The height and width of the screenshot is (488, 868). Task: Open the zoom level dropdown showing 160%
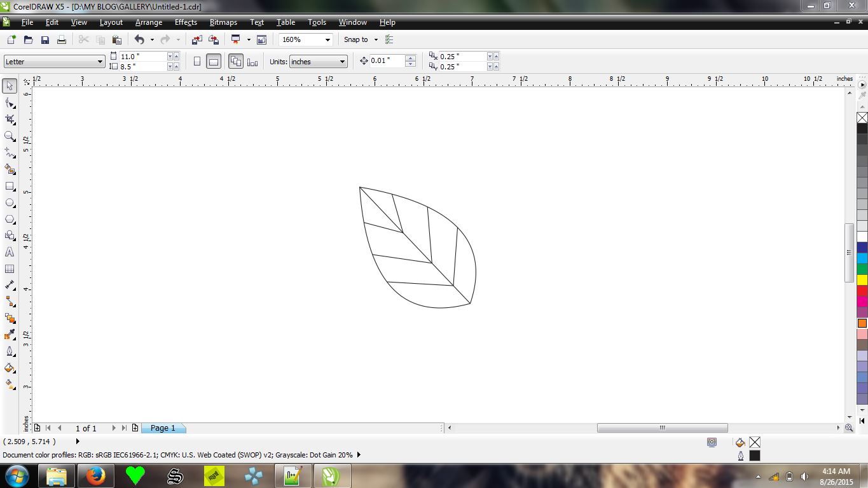[328, 39]
